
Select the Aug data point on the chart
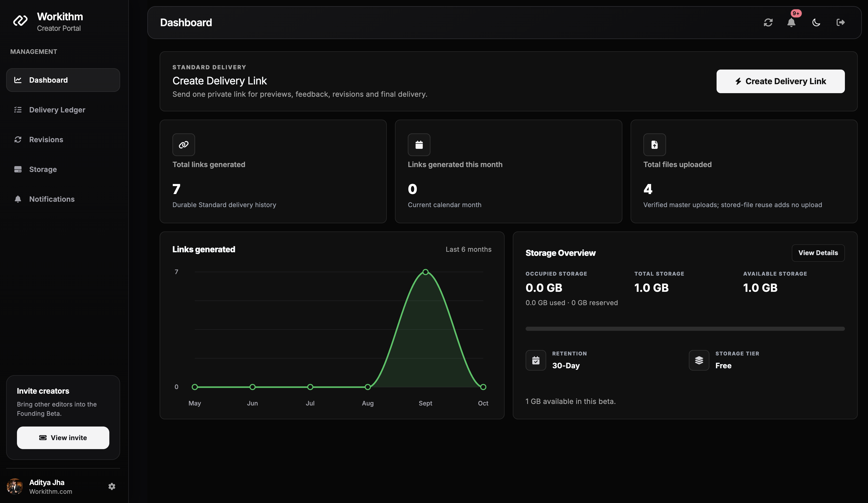tap(368, 387)
